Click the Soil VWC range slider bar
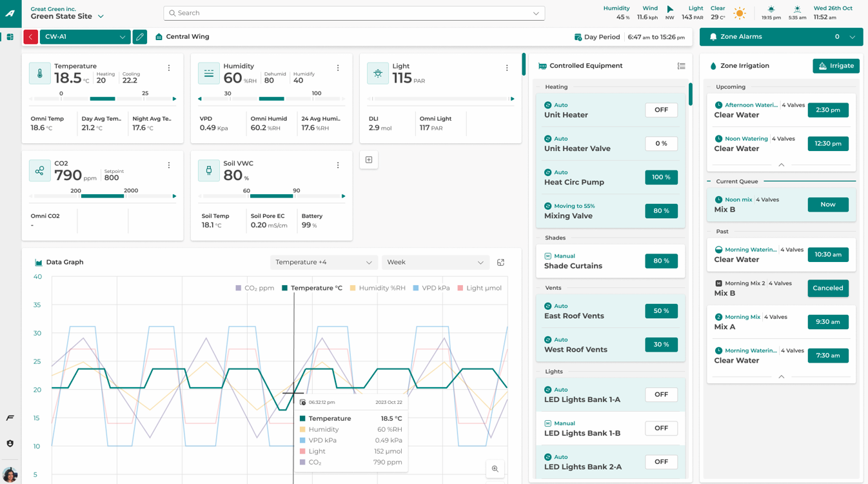This screenshot has height=484, width=868. [271, 196]
